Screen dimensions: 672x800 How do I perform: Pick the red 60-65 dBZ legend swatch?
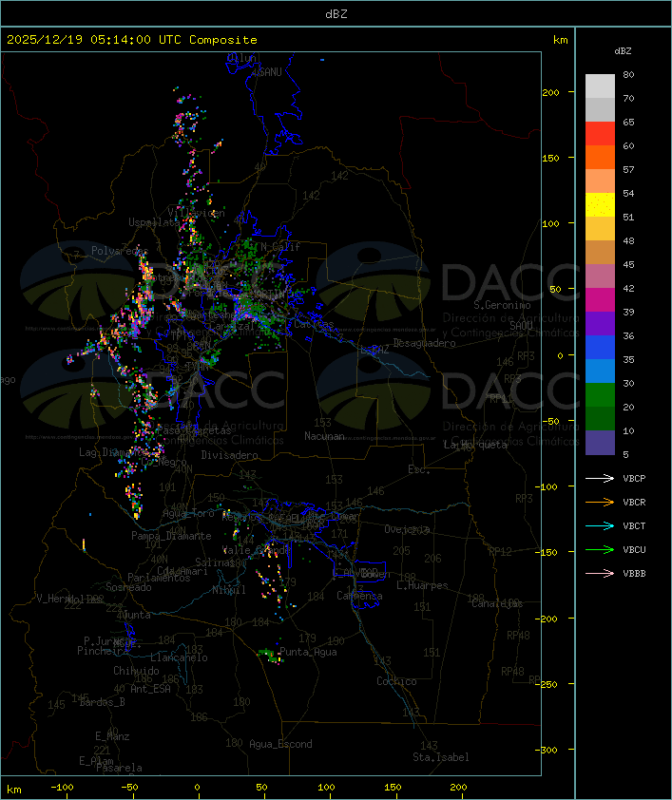click(600, 134)
